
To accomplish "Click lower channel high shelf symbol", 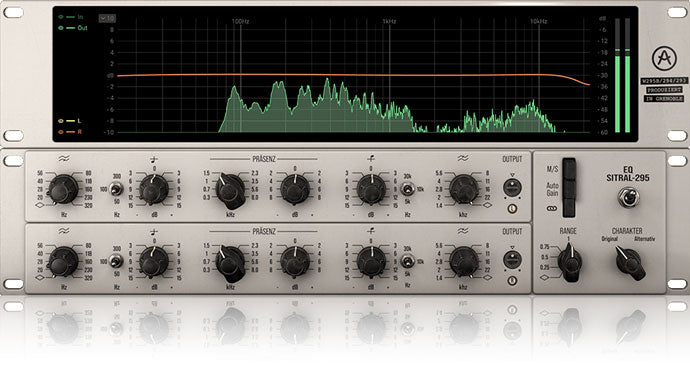I will (x=371, y=231).
